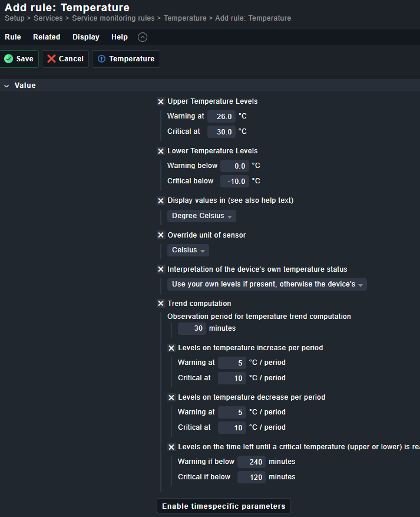Click Enable timespecific parameters button

coord(223,506)
